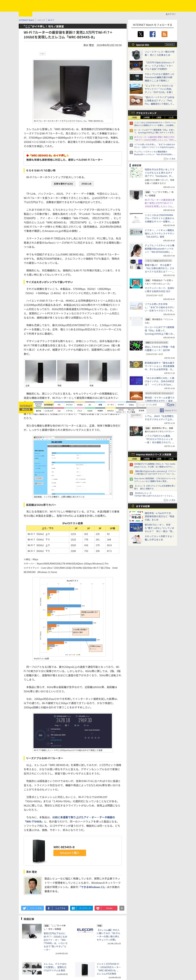Click Wi-Fi 7 breadcrumb link
This screenshot has width=196, height=980.
coord(51,20)
